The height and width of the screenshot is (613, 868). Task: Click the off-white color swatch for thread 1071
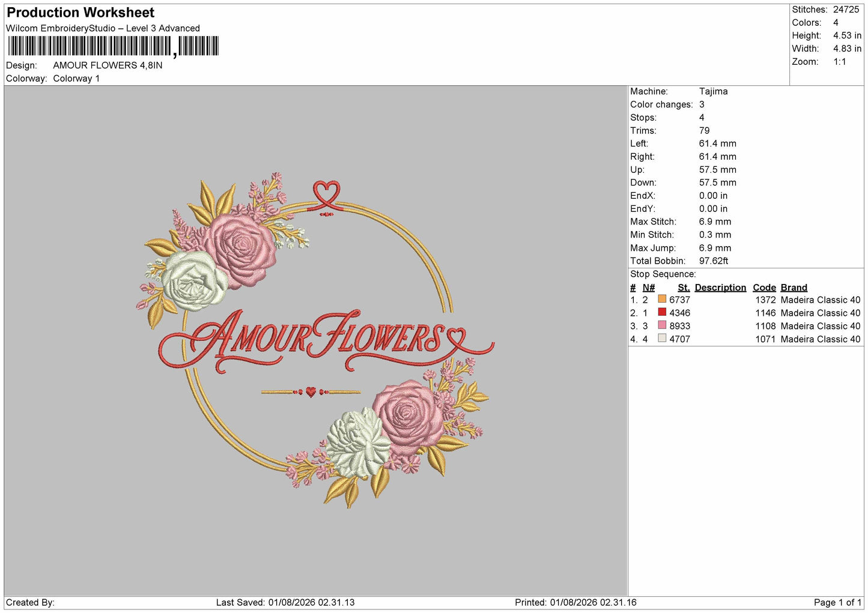point(662,339)
